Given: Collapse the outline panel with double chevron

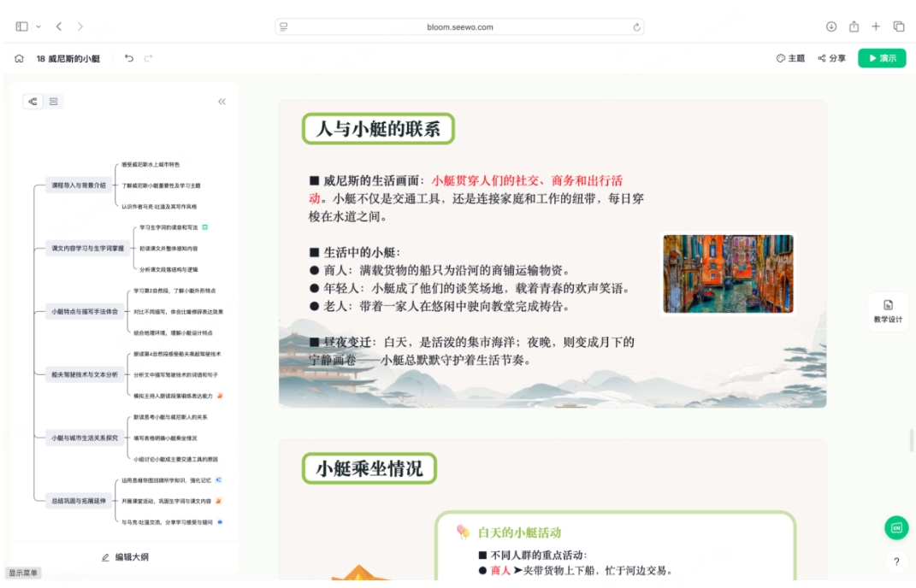Looking at the screenshot, I should point(222,102).
